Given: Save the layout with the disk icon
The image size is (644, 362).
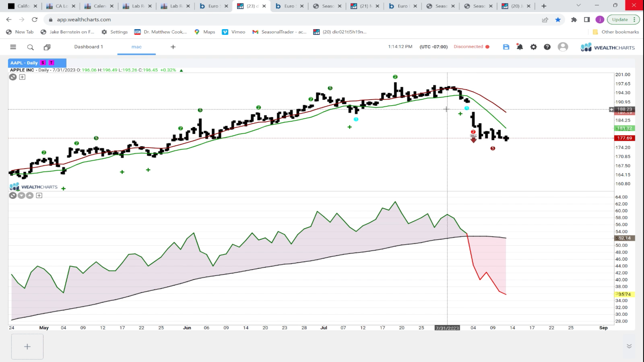Looking at the screenshot, I should pyautogui.click(x=506, y=47).
